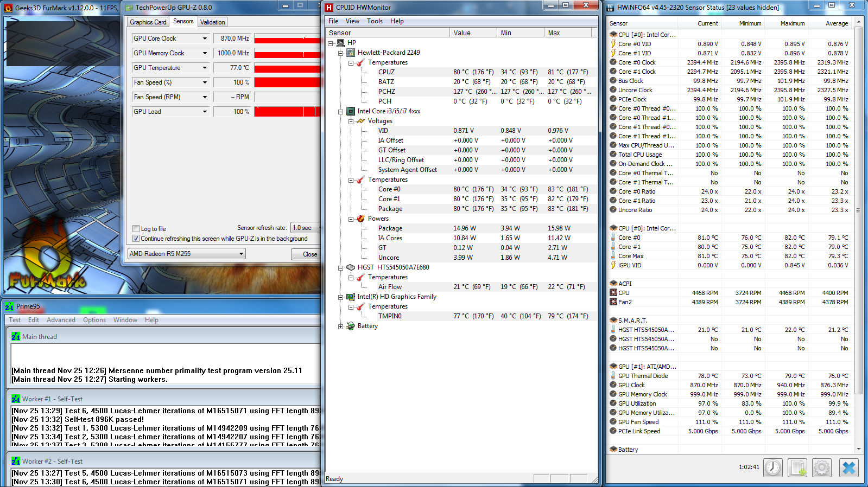
Task: Select the GPU Fan Speed row in HWiNFO
Action: (x=730, y=422)
